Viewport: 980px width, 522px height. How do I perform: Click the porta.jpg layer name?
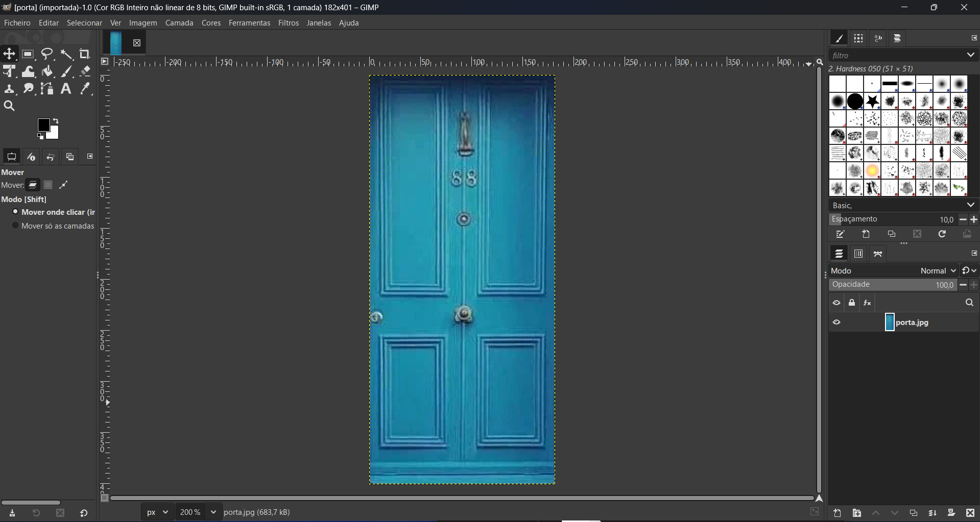pyautogui.click(x=912, y=322)
